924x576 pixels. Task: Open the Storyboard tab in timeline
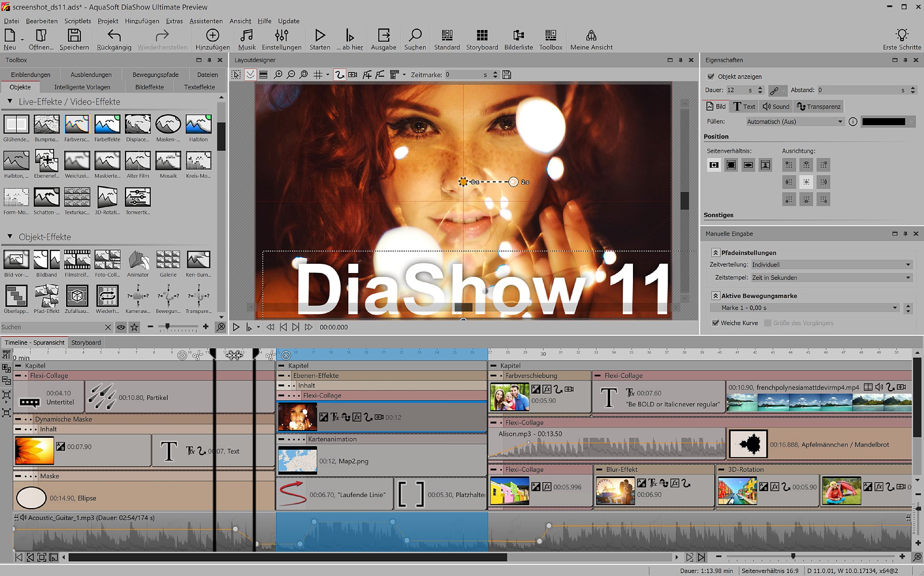tap(86, 342)
